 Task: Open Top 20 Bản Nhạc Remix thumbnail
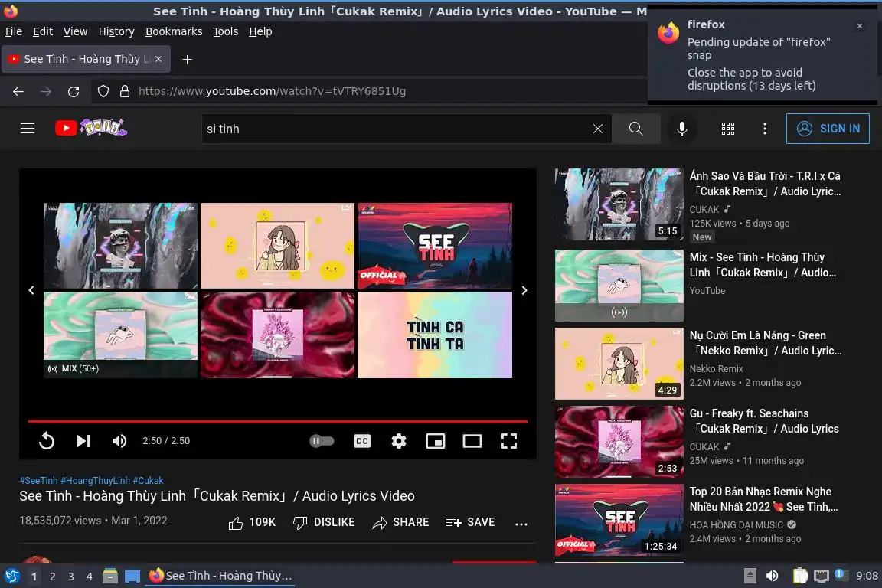tap(619, 519)
